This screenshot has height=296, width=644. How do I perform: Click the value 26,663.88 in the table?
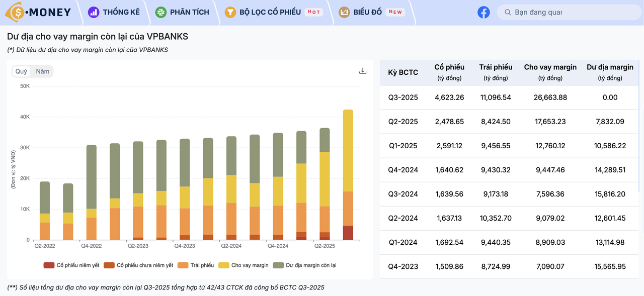click(550, 97)
